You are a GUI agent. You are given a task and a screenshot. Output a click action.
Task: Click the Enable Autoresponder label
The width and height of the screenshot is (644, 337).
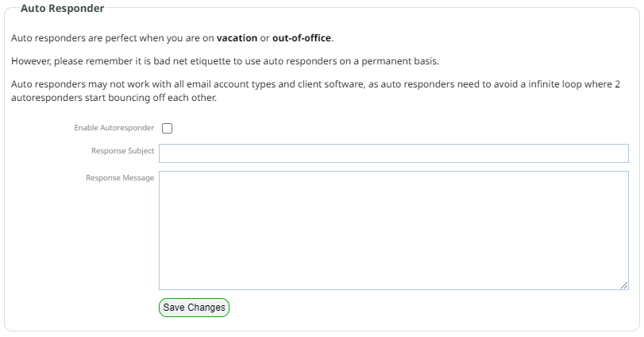pos(114,128)
